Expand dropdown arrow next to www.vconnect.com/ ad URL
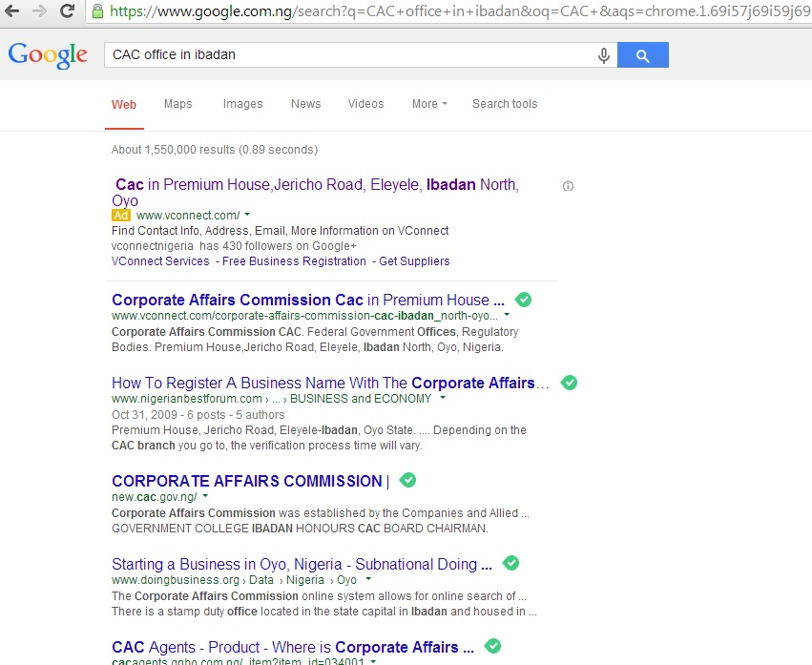This screenshot has width=812, height=665. click(247, 214)
